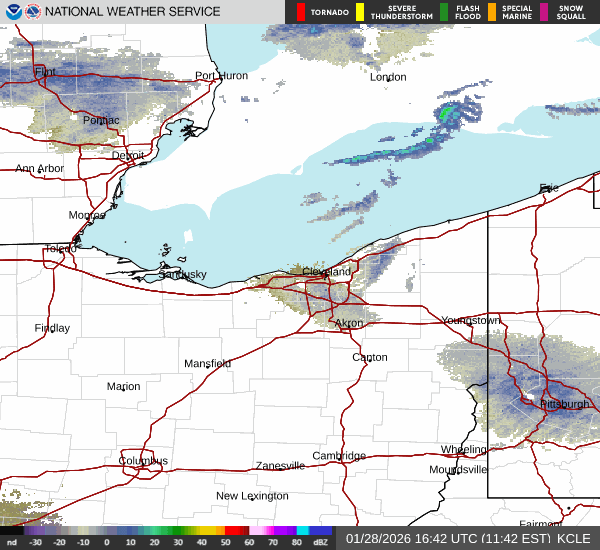
Task: Click the KCLE radar station identifier
Action: [575, 538]
